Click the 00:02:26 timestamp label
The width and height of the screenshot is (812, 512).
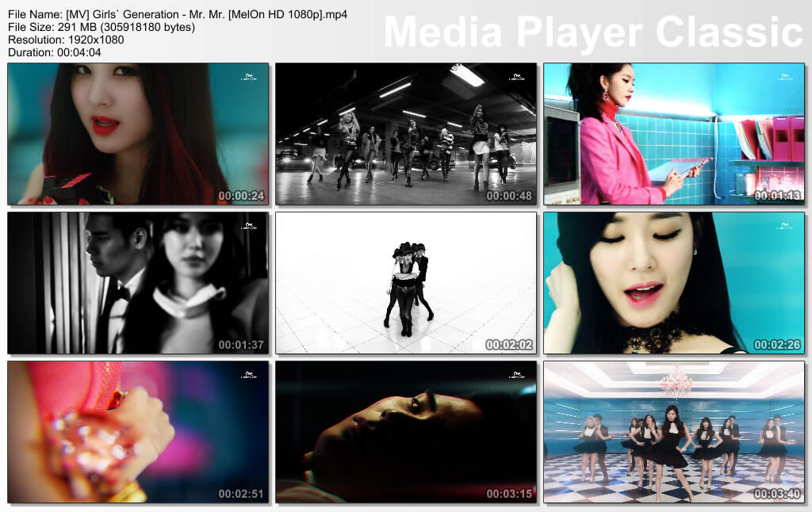pos(777,345)
